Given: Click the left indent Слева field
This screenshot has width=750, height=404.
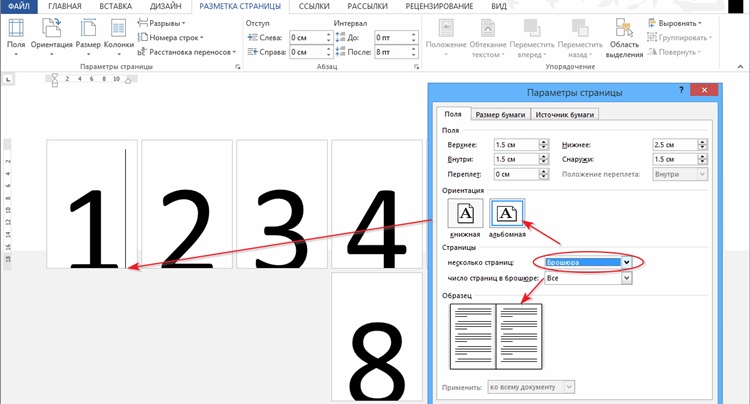Looking at the screenshot, I should pos(308,37).
